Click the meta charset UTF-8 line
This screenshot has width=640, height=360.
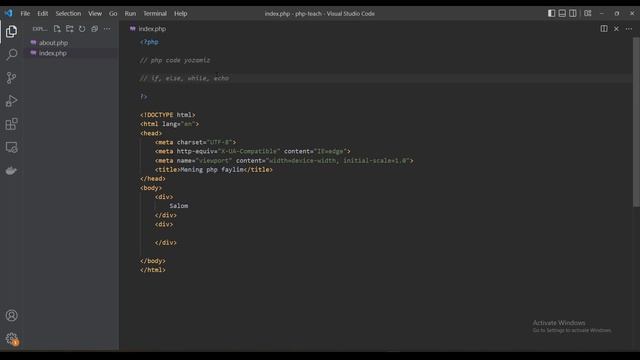point(196,142)
